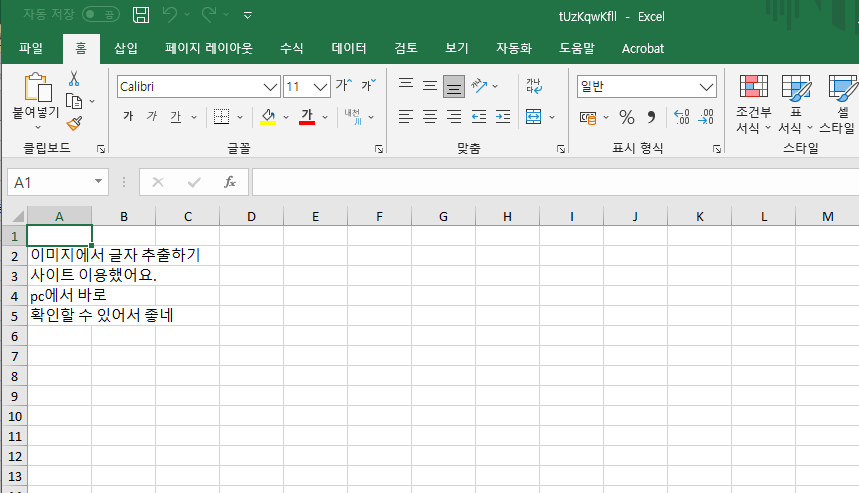Image resolution: width=859 pixels, height=493 pixels.
Task: Open 표시 형식 group dialog launcher
Action: (717, 149)
